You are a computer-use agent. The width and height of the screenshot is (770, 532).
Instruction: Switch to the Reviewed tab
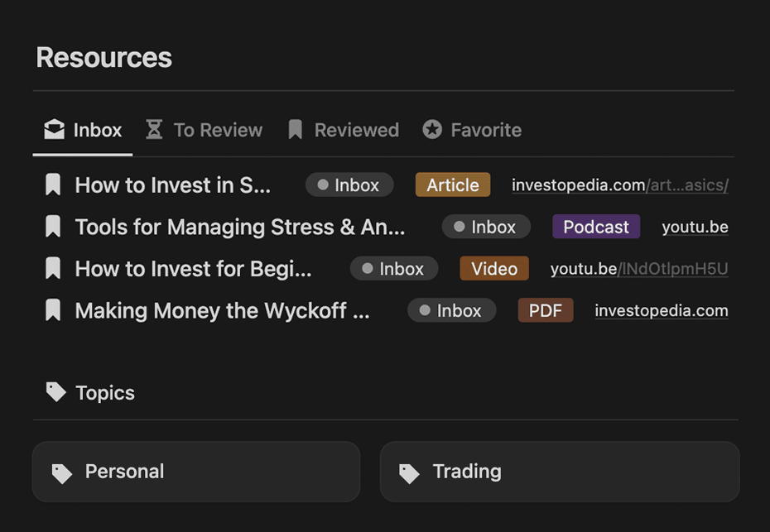pos(344,130)
